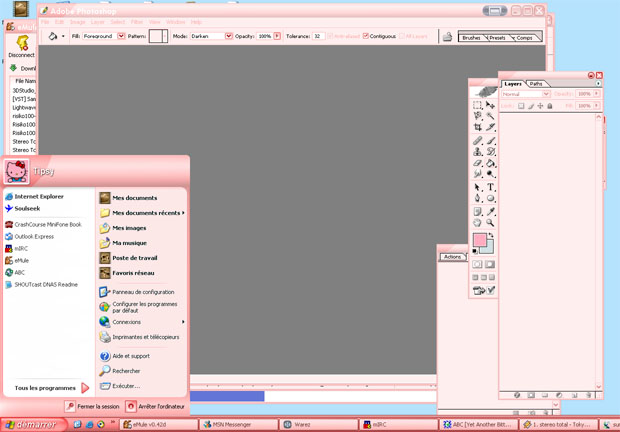Switch to MSN Messenger taskbar button
This screenshot has width=620, height=432.
(x=239, y=424)
